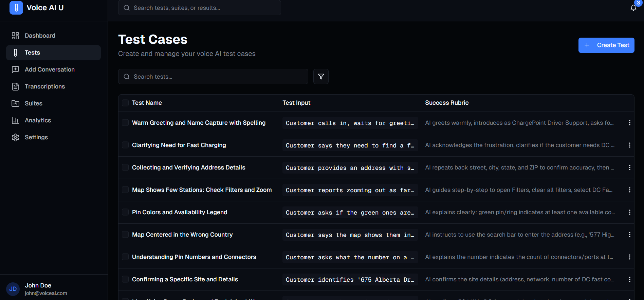
Task: Check Confirming a Specific Site row
Action: pyautogui.click(x=125, y=279)
